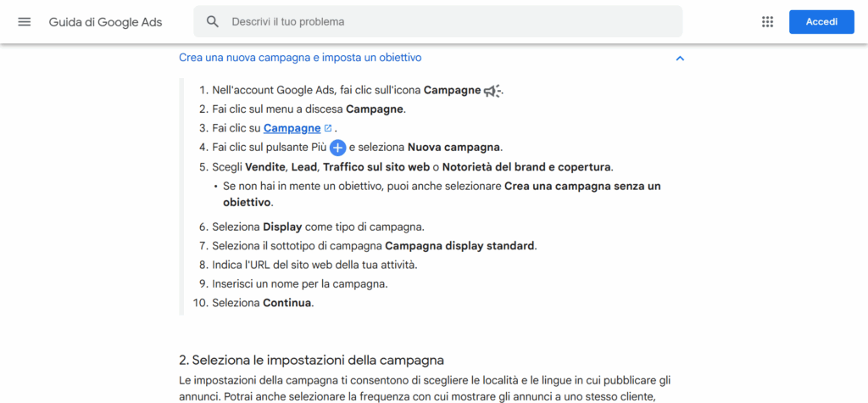
Task: Click the '2. Seleziona le impostazioni della campagna' heading
Action: pyautogui.click(x=312, y=361)
